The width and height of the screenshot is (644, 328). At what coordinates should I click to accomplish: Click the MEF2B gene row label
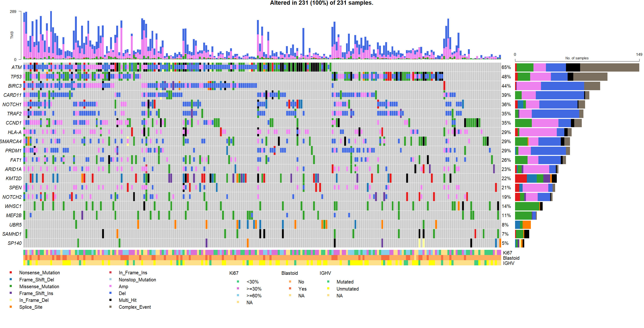(x=14, y=215)
